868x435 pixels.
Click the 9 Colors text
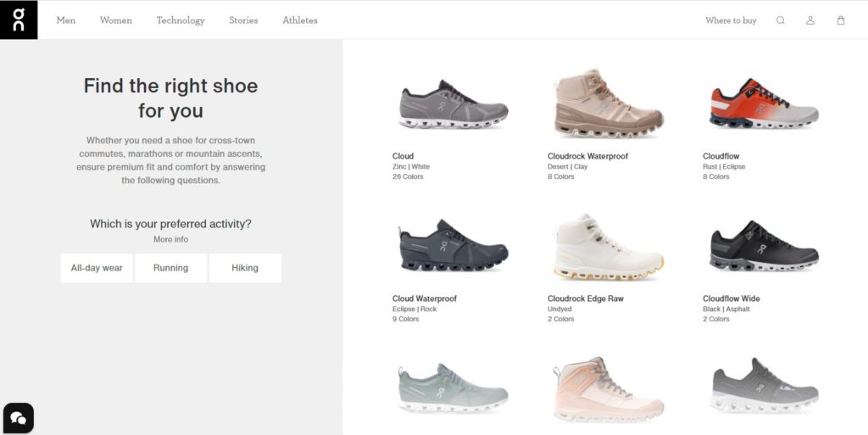(406, 319)
